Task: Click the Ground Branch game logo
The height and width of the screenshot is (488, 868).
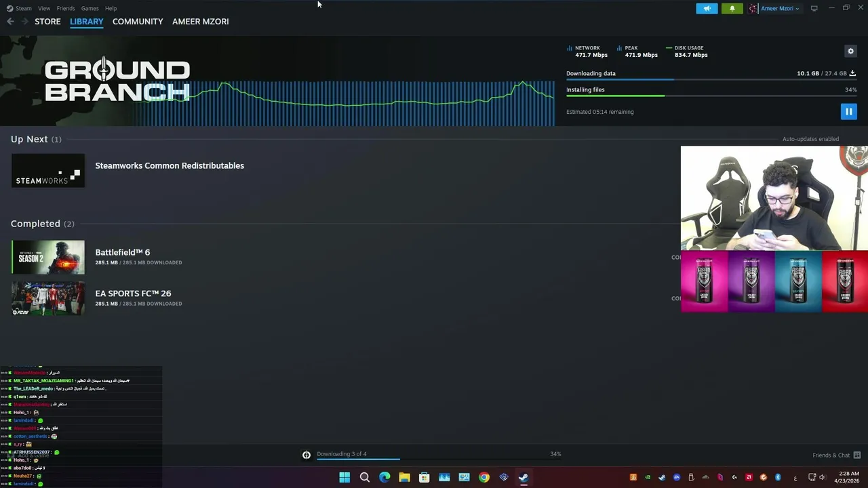Action: coord(117,81)
